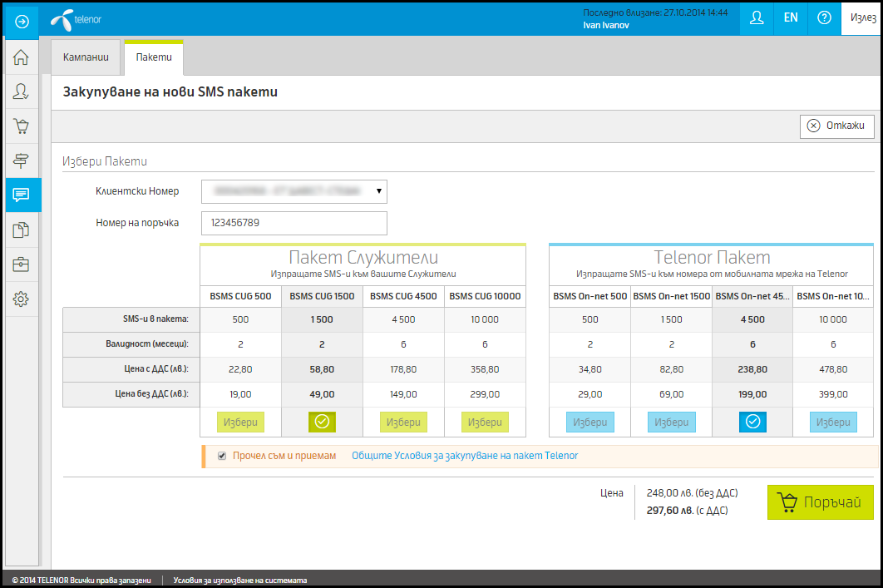Open the shopping basket sidebar icon
The width and height of the screenshot is (883, 588).
point(22,126)
